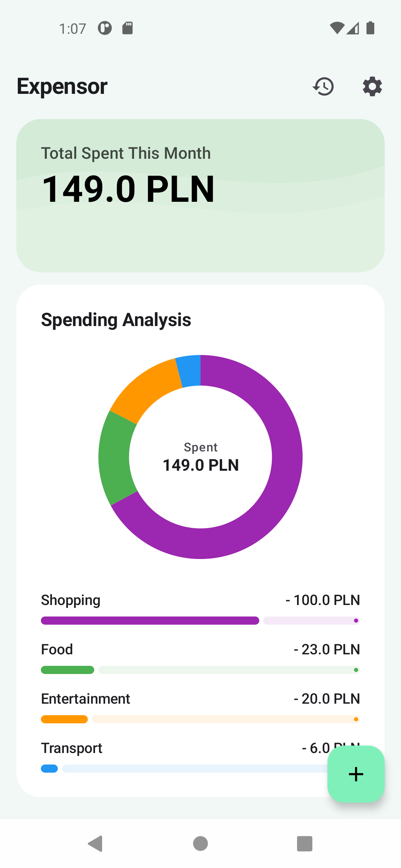The height and width of the screenshot is (868, 401).
Task: Open the Entertainment category row
Action: click(200, 707)
